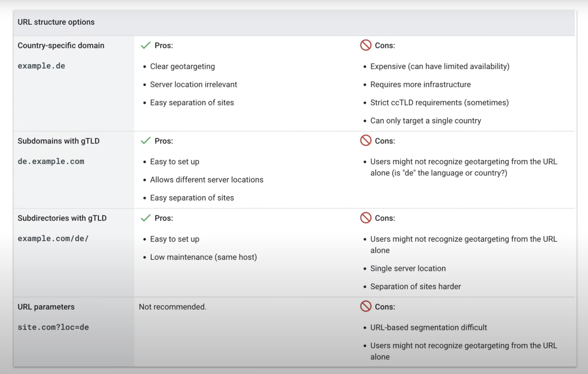Click the de.example.com code text

coord(51,161)
